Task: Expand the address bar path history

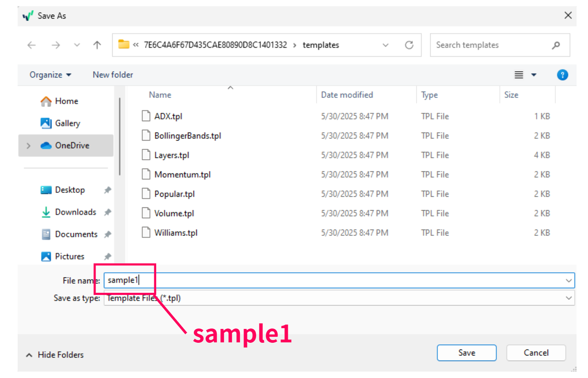Action: point(385,45)
